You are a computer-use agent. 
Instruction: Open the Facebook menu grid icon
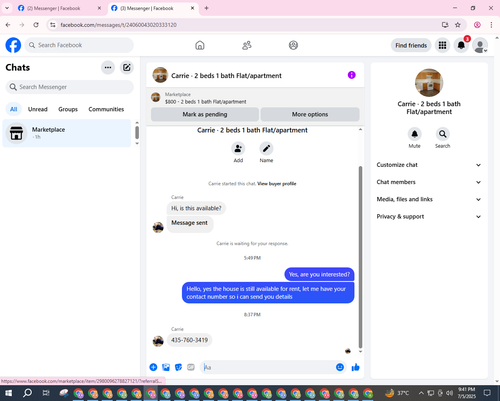click(442, 45)
